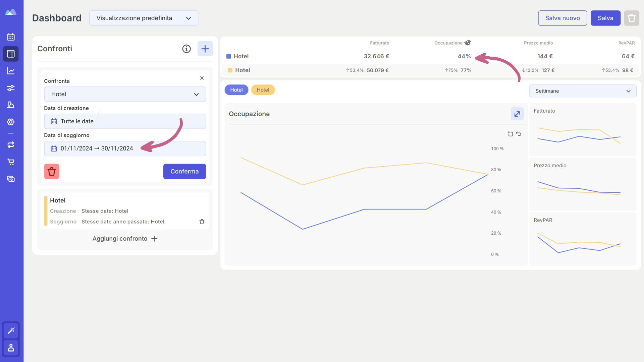Click calendar icon in Data di creazione
The width and height of the screenshot is (644, 362).
(x=54, y=121)
